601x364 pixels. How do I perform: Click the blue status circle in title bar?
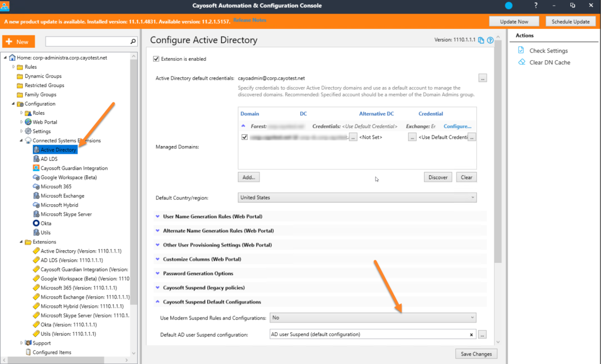click(x=509, y=5)
